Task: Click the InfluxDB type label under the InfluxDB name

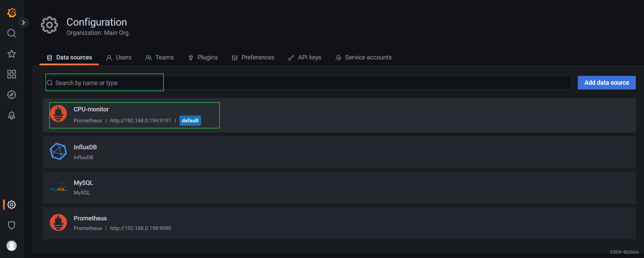Action: point(83,158)
